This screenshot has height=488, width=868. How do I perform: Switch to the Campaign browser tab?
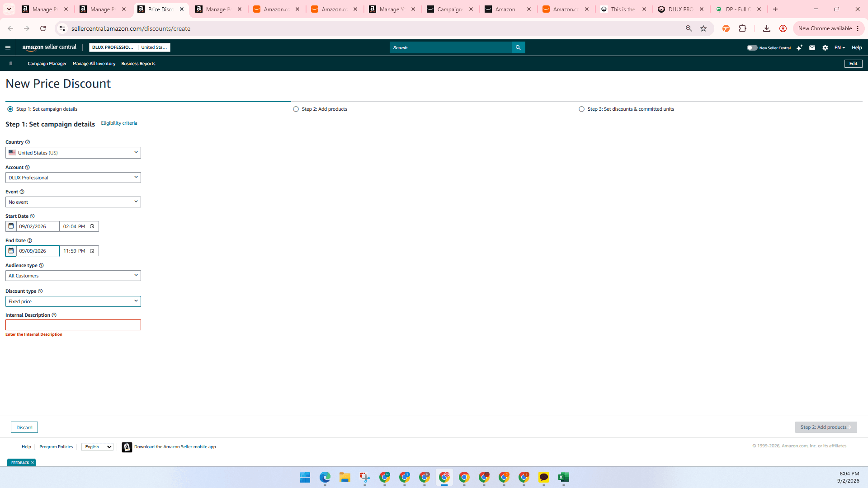[449, 9]
